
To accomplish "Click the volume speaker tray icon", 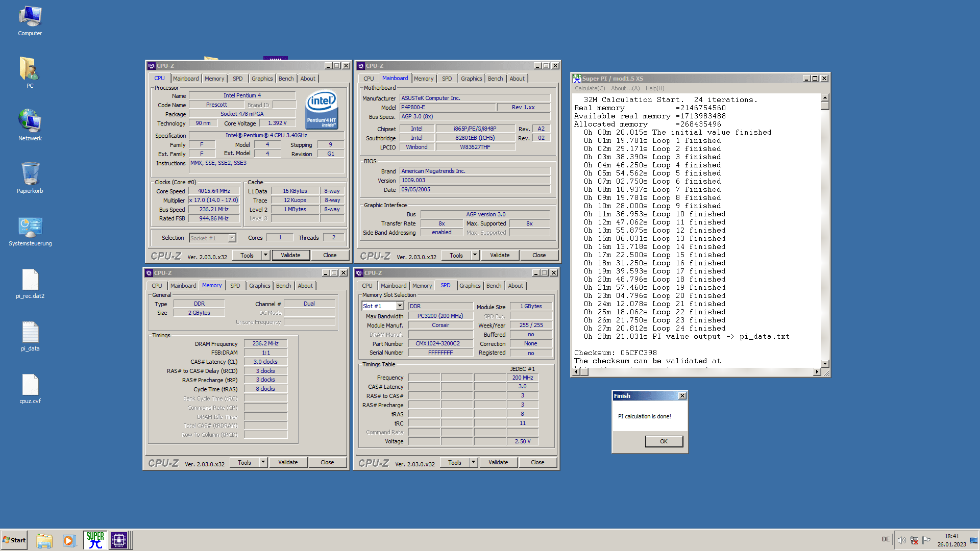I will [902, 540].
